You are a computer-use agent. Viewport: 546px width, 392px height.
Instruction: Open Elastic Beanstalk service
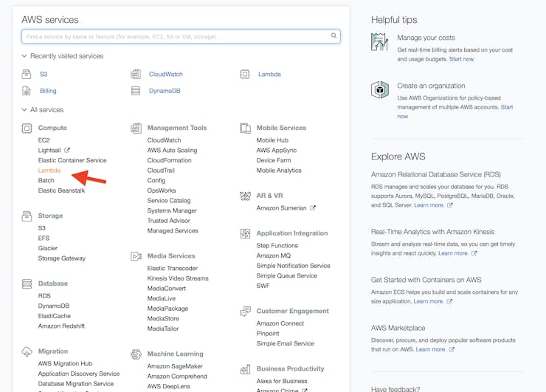click(x=62, y=190)
